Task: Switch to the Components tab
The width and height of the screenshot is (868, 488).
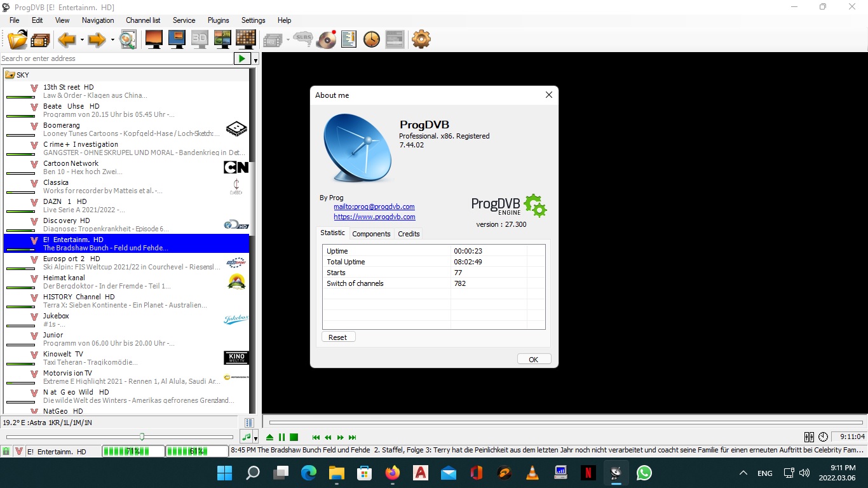Action: [371, 234]
